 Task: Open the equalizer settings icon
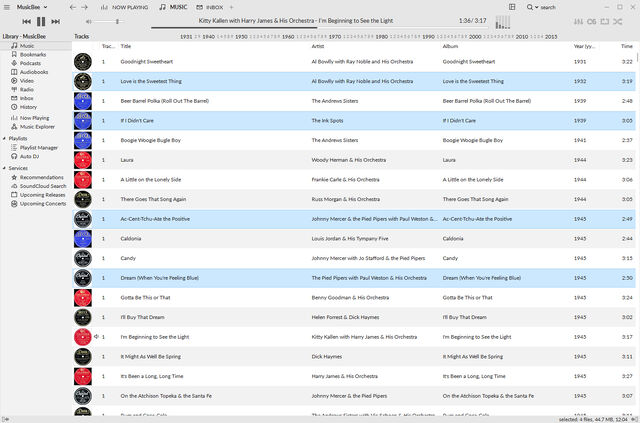pos(578,21)
